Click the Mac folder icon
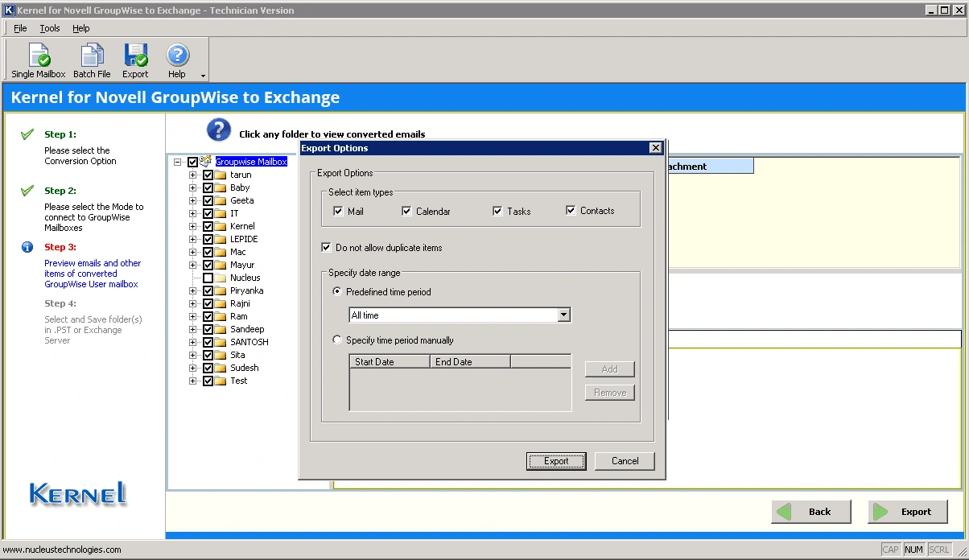 tap(221, 252)
